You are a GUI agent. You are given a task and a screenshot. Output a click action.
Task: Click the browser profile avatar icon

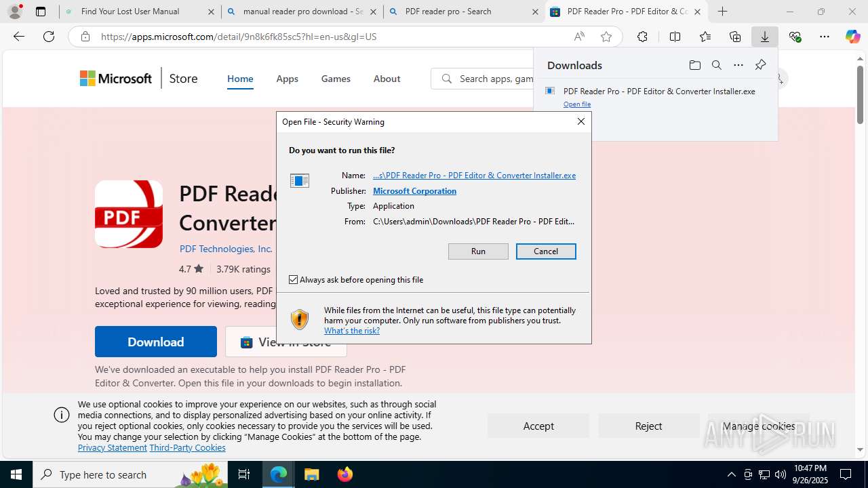(15, 11)
